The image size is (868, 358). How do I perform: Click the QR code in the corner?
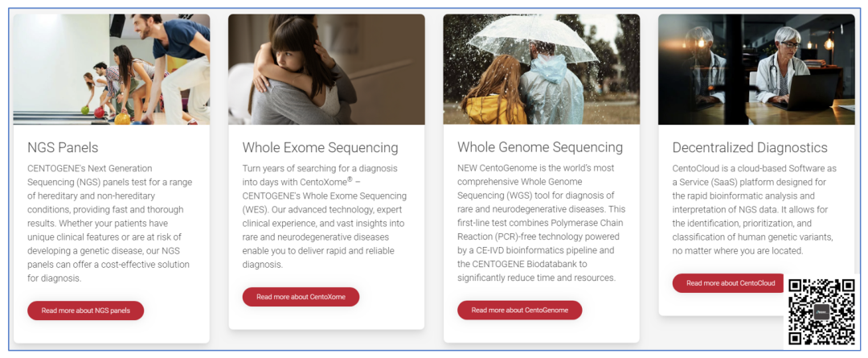tap(821, 312)
